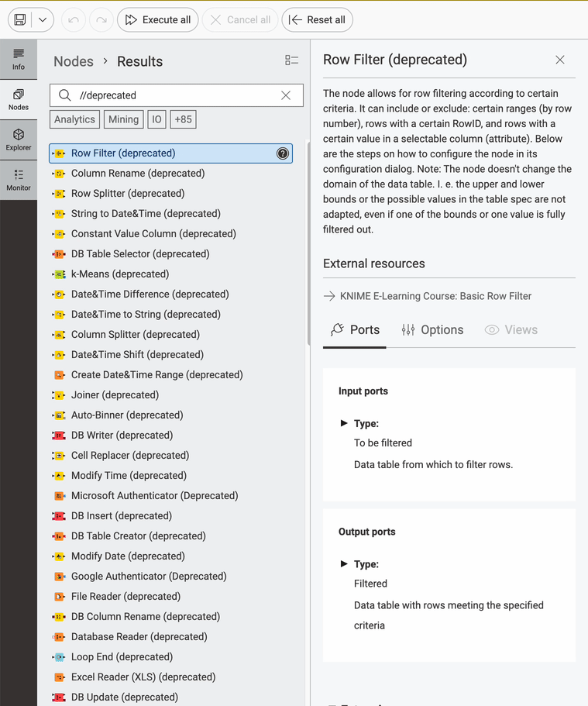Screen dimensions: 588x706
Task: Open KNIME E-Learning Course link
Action: (x=435, y=296)
